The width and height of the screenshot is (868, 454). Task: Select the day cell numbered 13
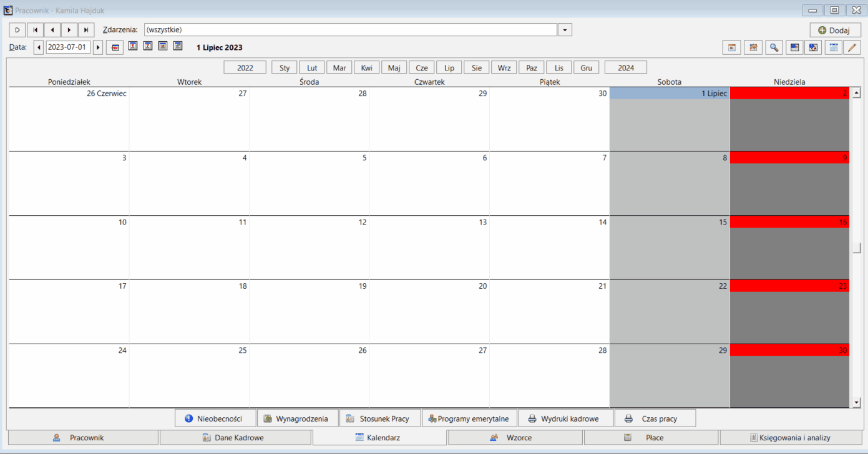click(429, 248)
